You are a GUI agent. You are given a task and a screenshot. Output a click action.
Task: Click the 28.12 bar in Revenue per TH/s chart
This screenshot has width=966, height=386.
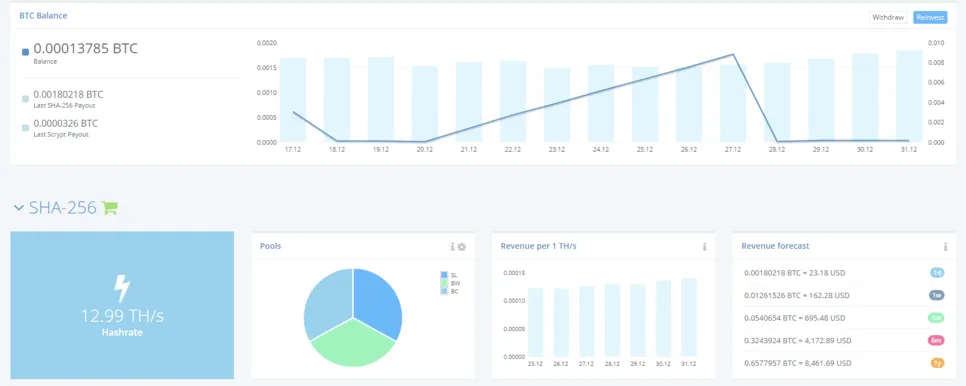coord(612,321)
